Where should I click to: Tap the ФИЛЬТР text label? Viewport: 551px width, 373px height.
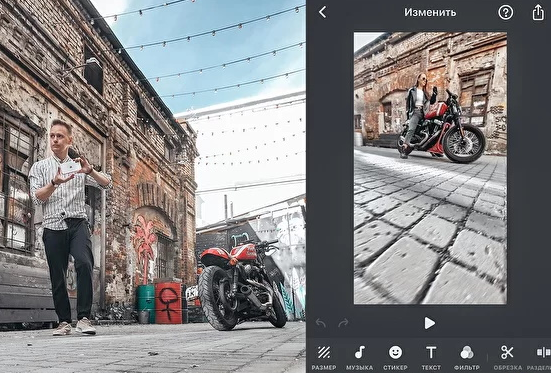tap(467, 368)
